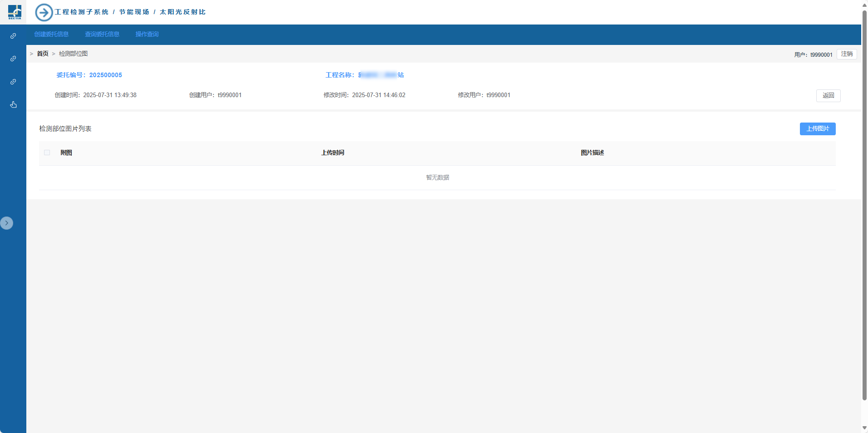Click the pointing-hand icon in the sidebar
Screen dimensions: 868x433
point(13,105)
